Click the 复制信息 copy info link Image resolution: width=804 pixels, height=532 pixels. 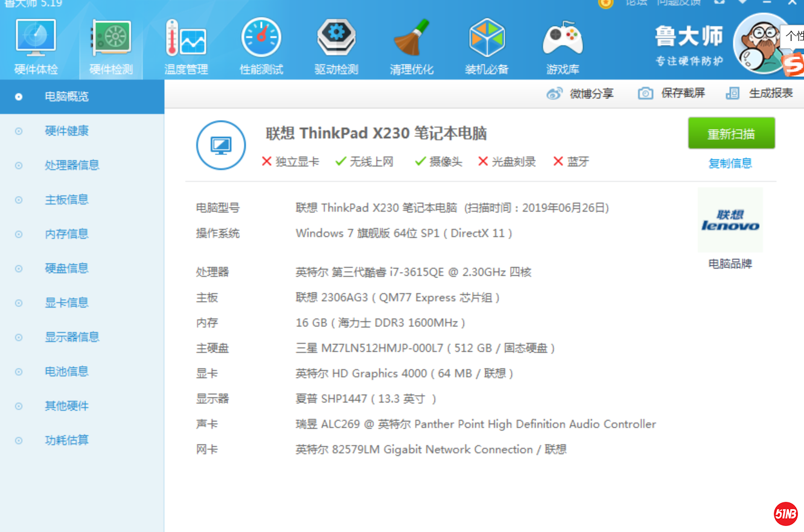730,163
